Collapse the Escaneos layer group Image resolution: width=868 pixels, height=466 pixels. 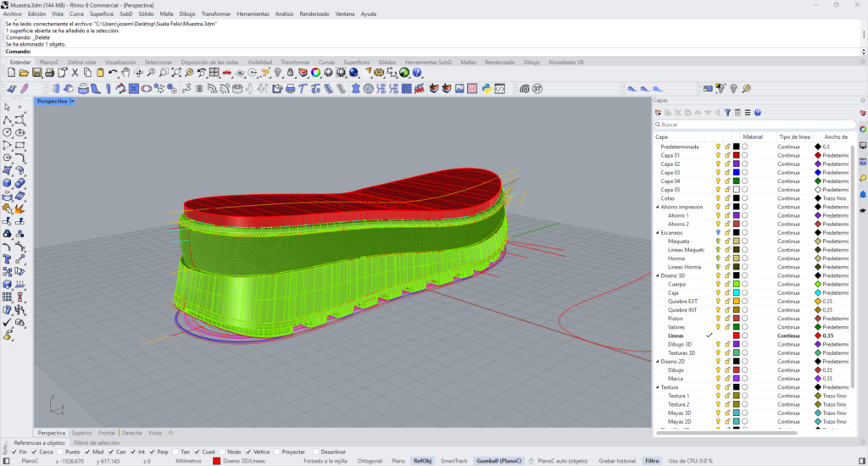pos(659,232)
